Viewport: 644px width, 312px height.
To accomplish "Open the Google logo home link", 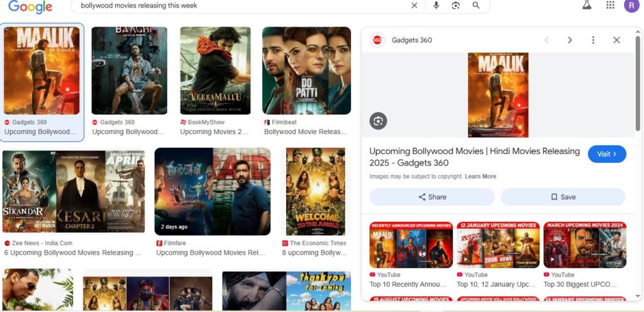I will 30,6.
